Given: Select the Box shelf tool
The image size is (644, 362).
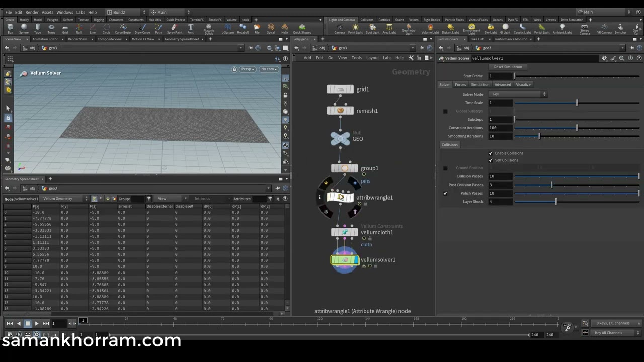Looking at the screenshot, I should coord(10,28).
